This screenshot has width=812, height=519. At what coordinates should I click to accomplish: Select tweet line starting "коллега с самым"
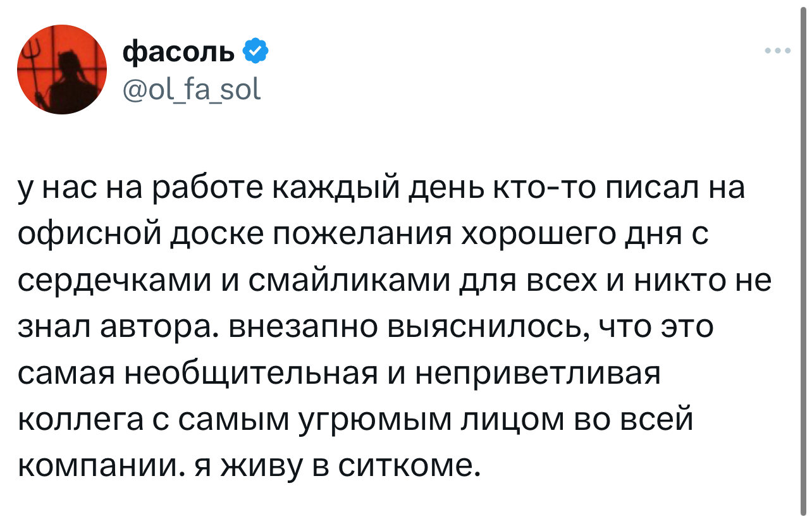(x=355, y=420)
